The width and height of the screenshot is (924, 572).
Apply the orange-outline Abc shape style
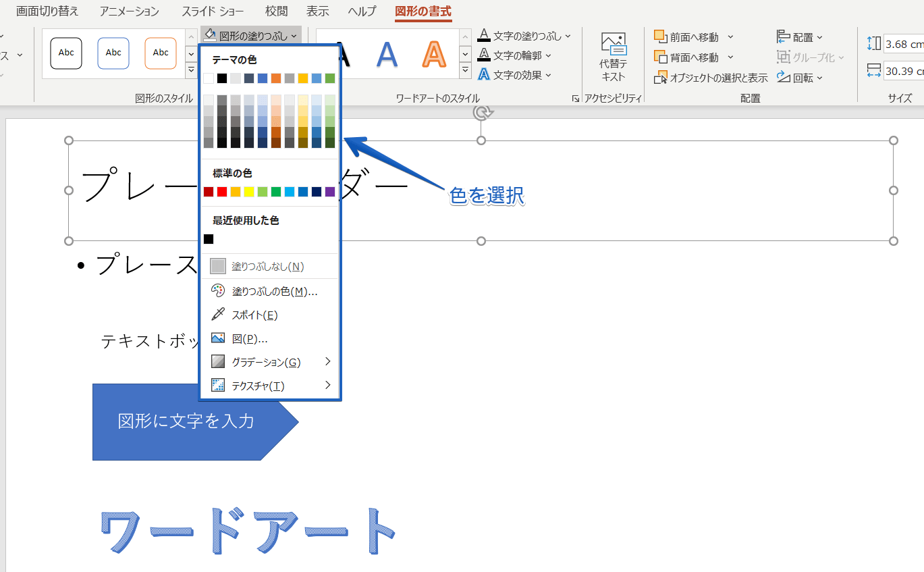pyautogui.click(x=161, y=53)
